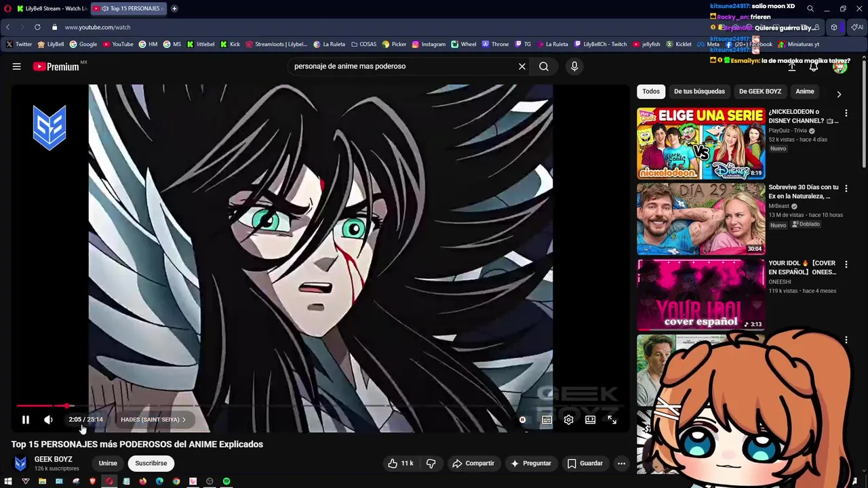868x488 pixels.
Task: Select the Anime filter chip
Action: point(805,91)
